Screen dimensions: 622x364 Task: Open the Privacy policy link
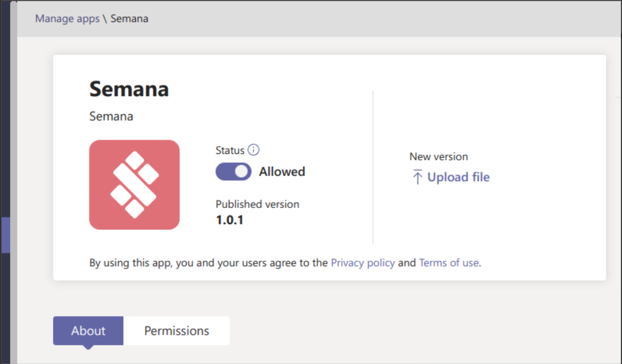tap(363, 263)
